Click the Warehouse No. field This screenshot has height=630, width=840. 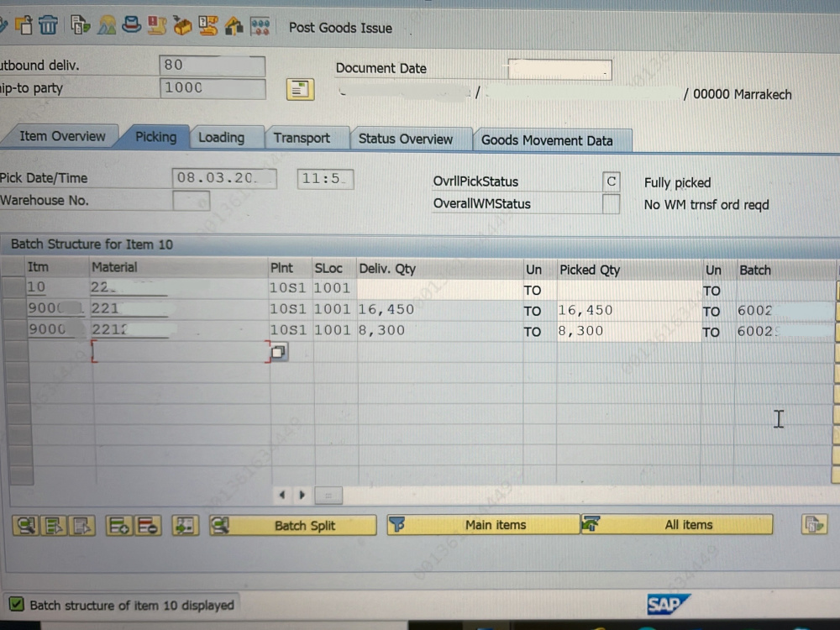coord(192,201)
